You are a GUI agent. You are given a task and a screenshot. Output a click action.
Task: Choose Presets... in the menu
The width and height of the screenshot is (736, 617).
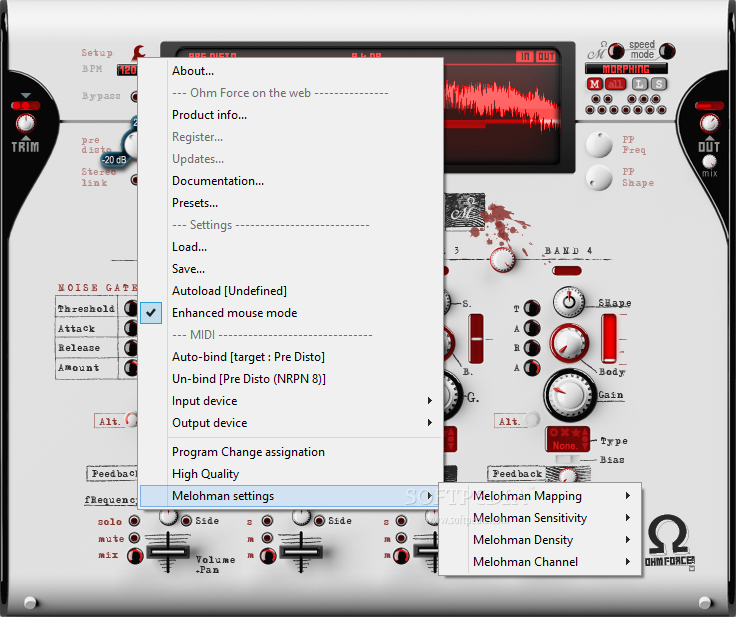[x=292, y=203]
